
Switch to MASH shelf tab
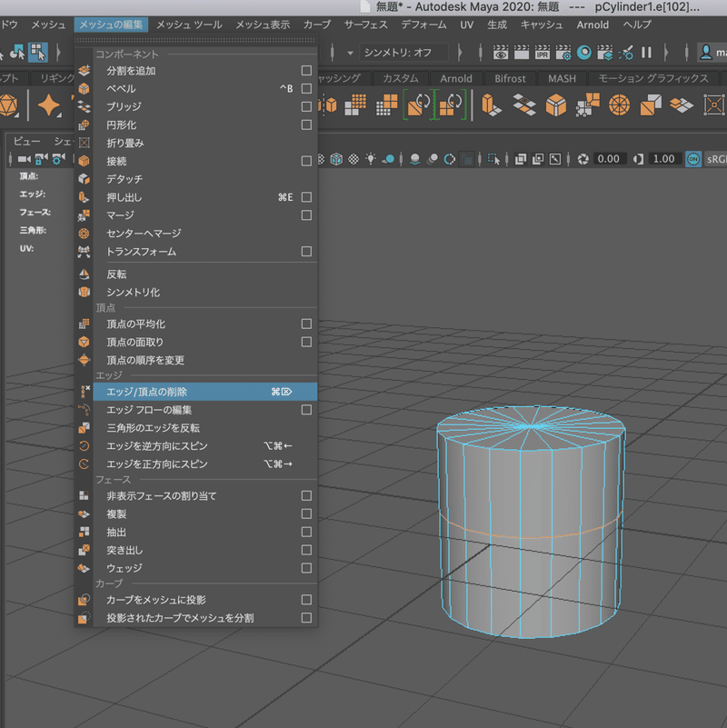pyautogui.click(x=562, y=78)
